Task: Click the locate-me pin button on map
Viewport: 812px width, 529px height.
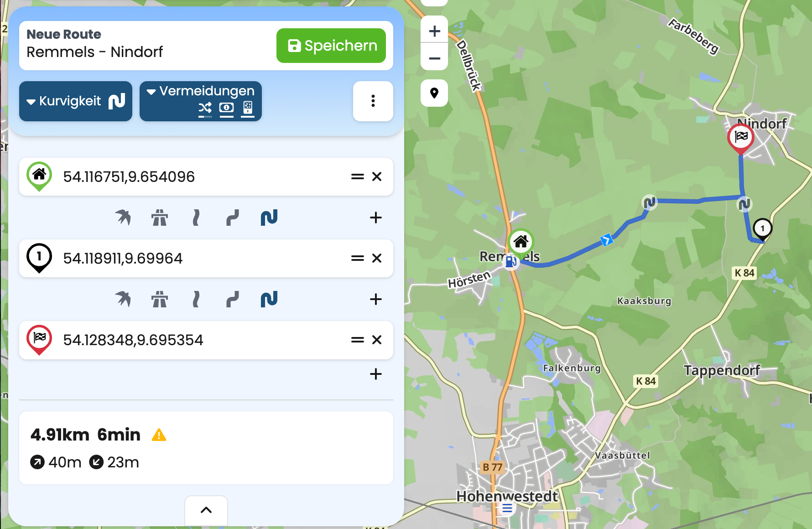Action: tap(434, 93)
